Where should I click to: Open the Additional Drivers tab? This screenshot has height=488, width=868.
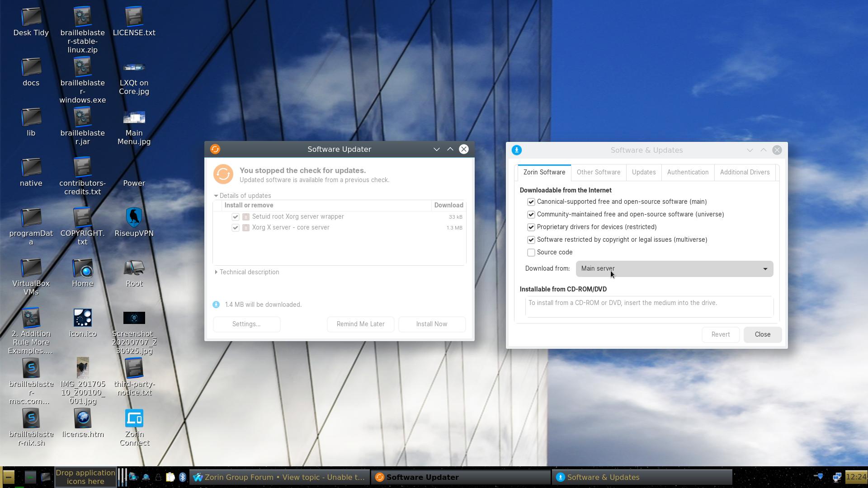744,172
